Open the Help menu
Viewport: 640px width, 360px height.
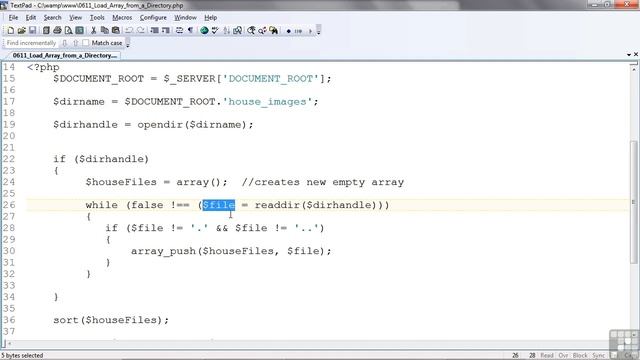click(210, 18)
